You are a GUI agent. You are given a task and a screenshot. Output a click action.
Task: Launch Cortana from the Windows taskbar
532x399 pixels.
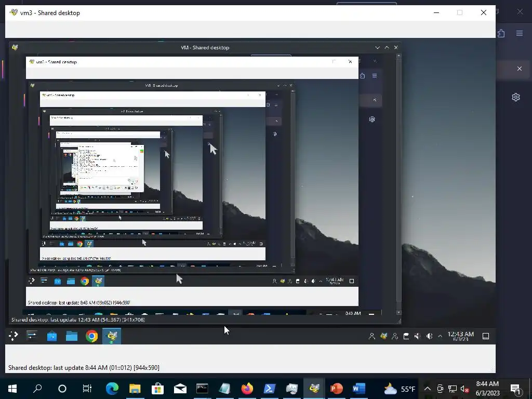[62, 389]
